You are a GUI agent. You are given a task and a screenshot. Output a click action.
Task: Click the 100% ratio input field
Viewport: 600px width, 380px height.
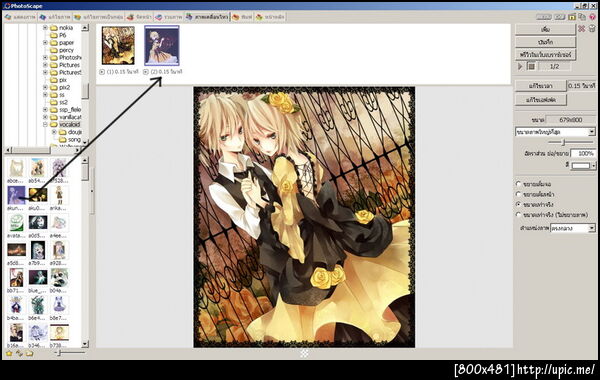[583, 153]
